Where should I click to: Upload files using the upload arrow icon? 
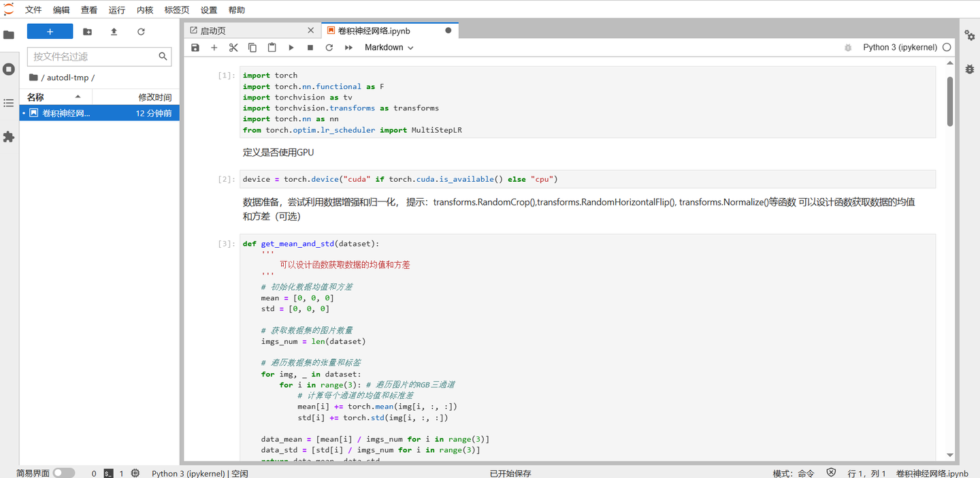click(114, 32)
